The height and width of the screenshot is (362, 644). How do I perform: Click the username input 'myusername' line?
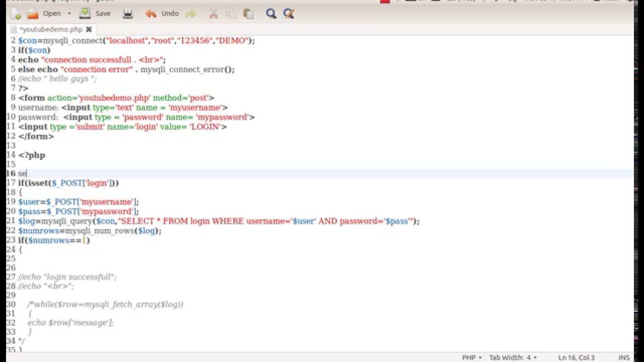coord(123,108)
